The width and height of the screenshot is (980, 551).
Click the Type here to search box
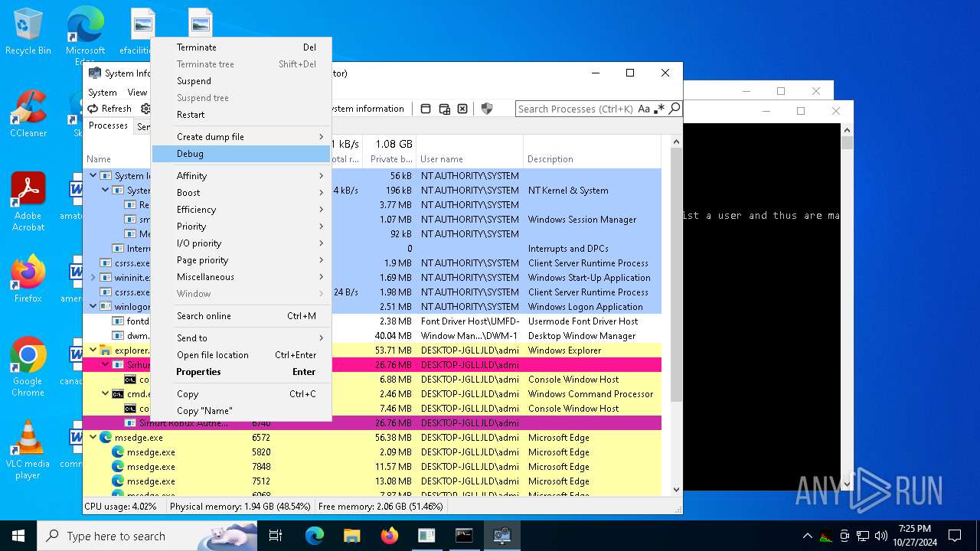coord(146,536)
